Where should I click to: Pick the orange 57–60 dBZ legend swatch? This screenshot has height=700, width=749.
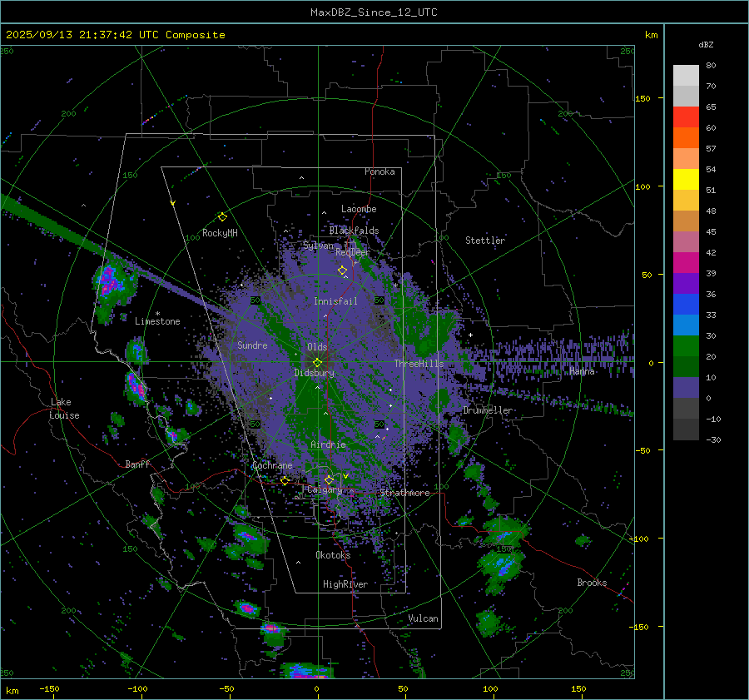tap(686, 138)
